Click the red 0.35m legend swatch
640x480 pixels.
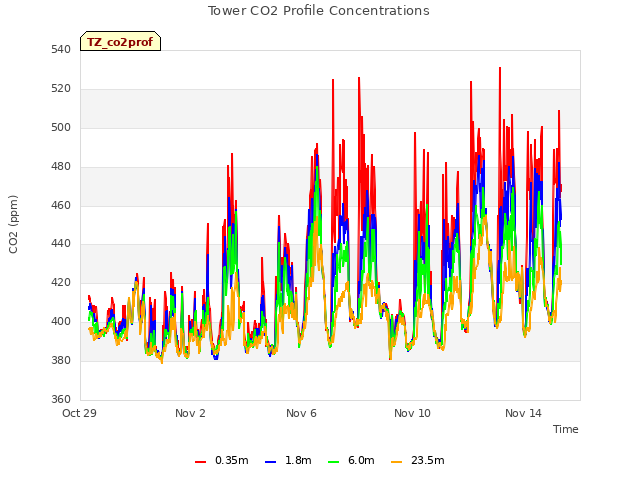200,462
